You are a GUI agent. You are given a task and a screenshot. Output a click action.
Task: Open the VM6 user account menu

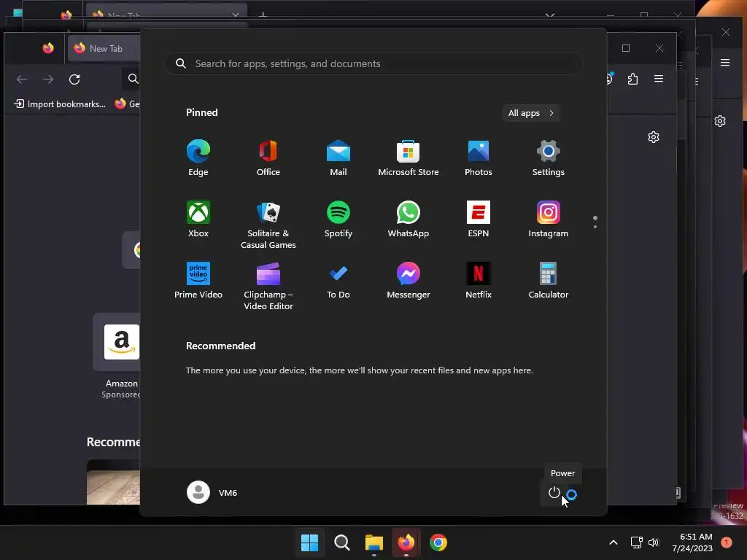point(212,492)
